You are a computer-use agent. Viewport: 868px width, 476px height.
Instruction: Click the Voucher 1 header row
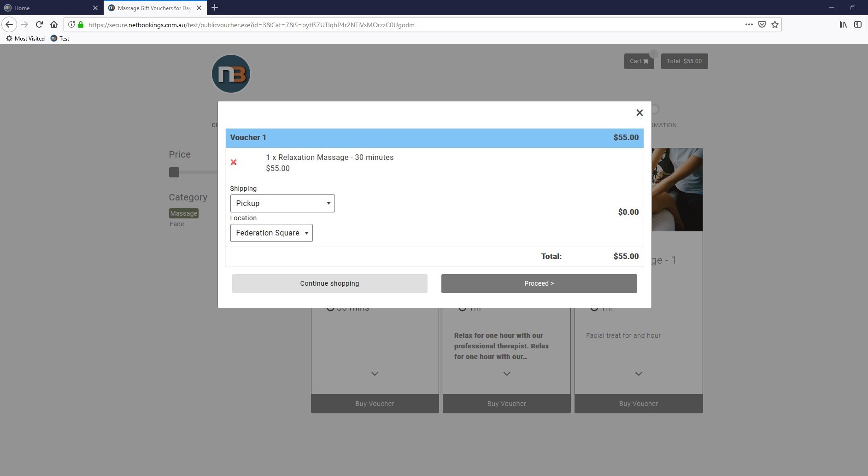click(434, 138)
